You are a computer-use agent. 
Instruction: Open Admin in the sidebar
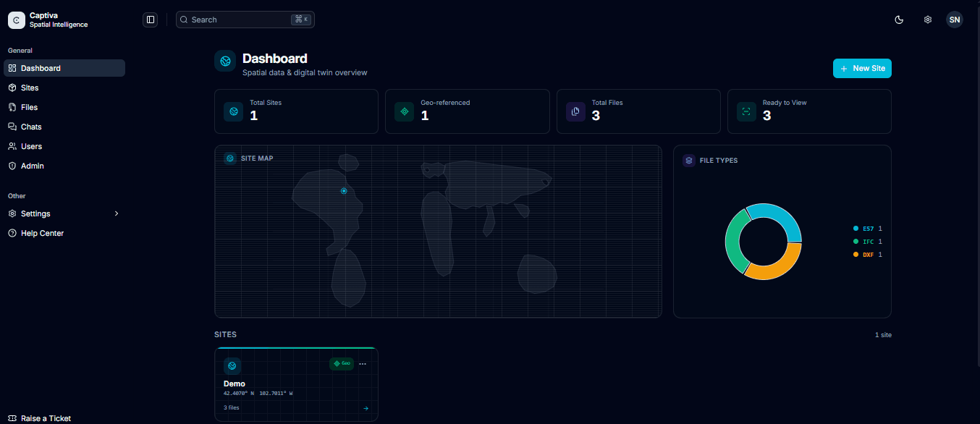tap(64, 166)
